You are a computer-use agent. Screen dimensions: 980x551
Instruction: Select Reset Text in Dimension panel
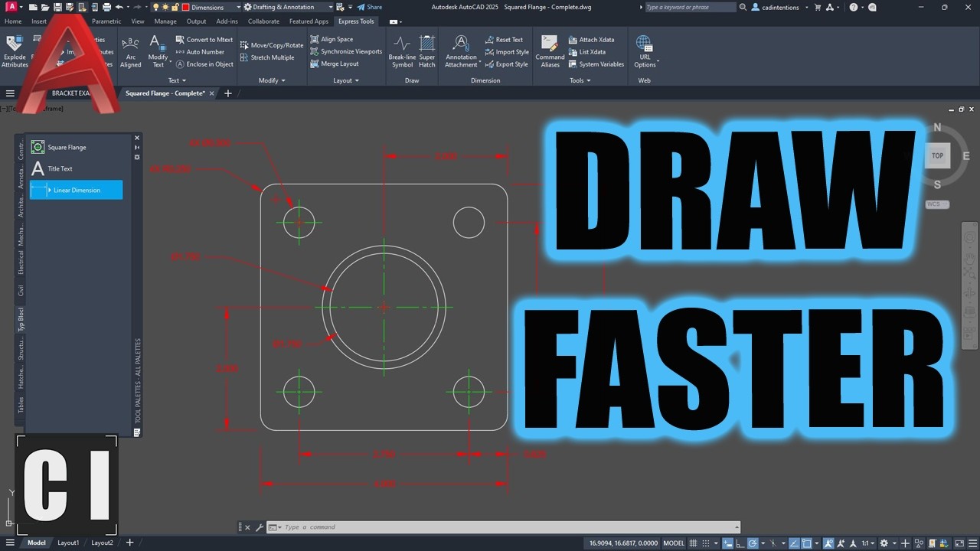(504, 40)
